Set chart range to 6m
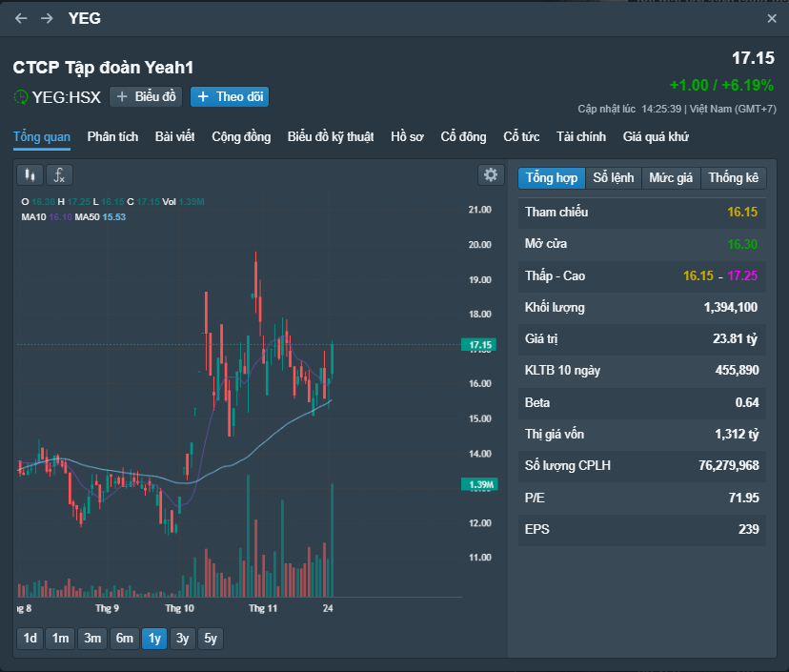The height and width of the screenshot is (672, 789). point(124,639)
